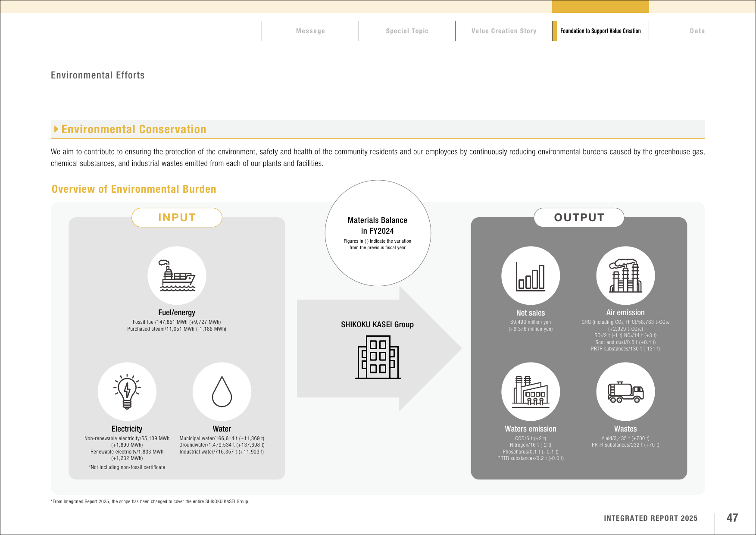This screenshot has height=535, width=756.
Task: Click the SHIKOKU KASEI Group label
Action: [378, 325]
